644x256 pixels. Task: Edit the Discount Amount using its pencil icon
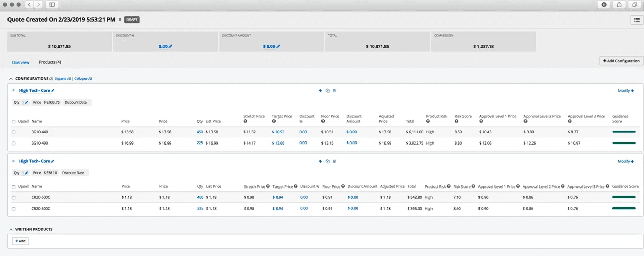[278, 47]
